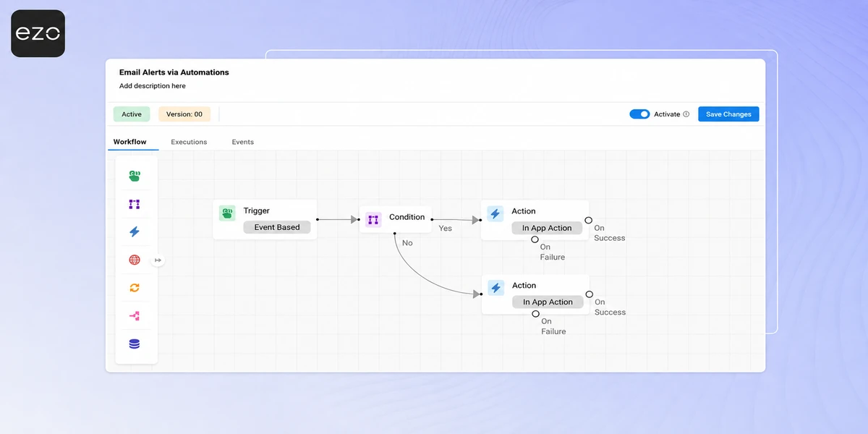The image size is (868, 434).
Task: Click On Success connector of lower Action
Action: click(590, 294)
